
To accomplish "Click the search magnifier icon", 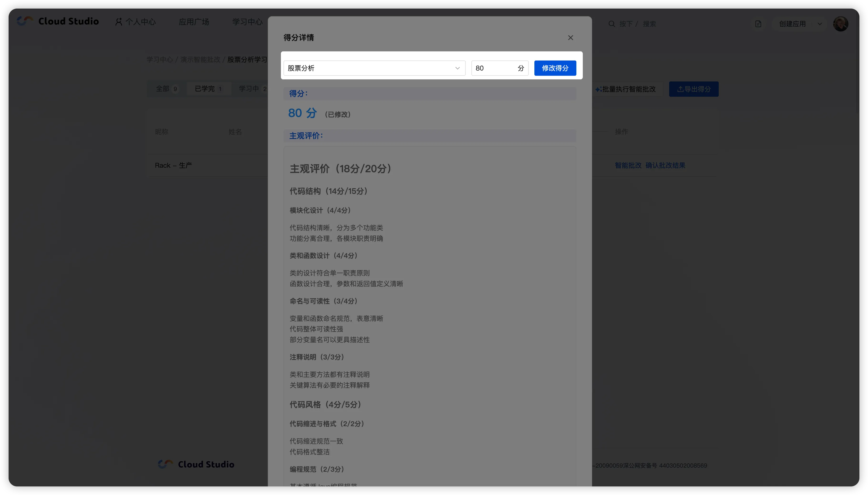I will (x=611, y=24).
